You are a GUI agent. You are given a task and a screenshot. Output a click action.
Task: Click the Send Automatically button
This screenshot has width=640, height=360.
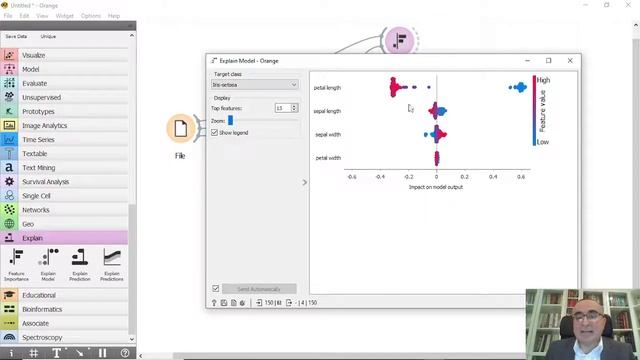259,289
